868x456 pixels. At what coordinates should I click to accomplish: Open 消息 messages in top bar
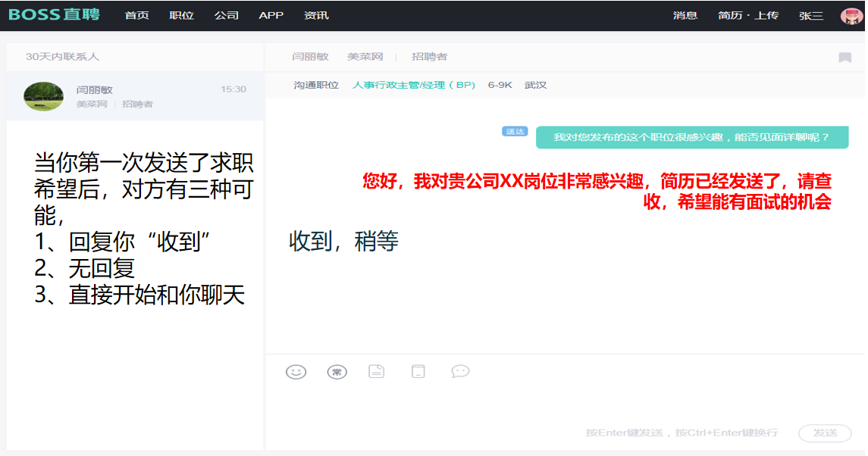tap(685, 16)
